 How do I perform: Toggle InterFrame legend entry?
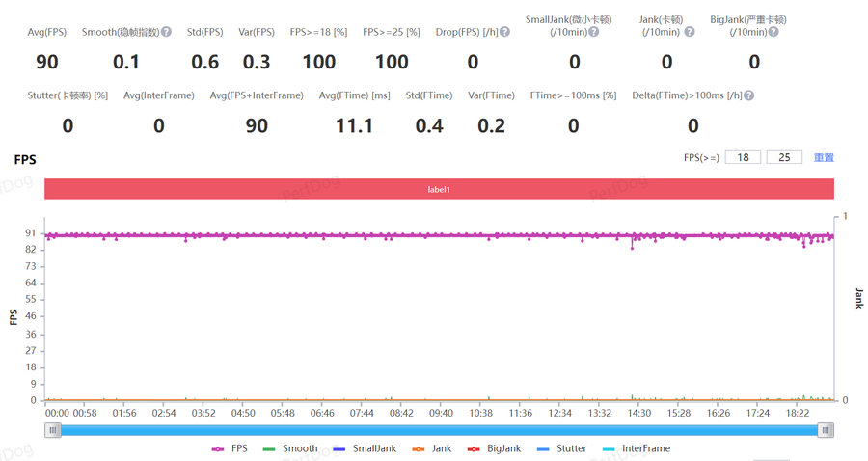[x=635, y=448]
